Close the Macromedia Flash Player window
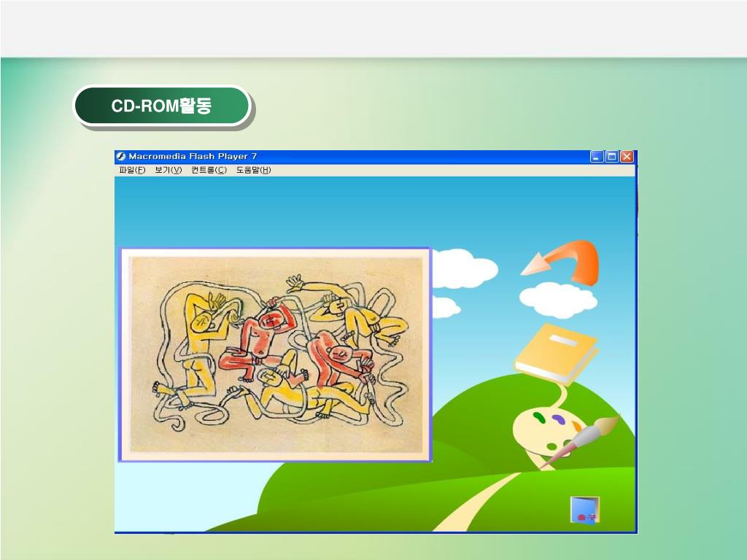Image resolution: width=747 pixels, height=560 pixels. 627,157
